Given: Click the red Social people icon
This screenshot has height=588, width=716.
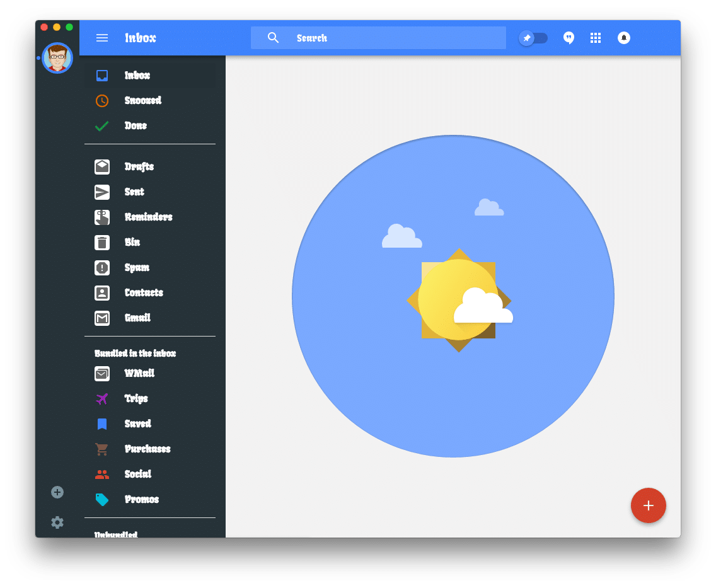Looking at the screenshot, I should (102, 475).
